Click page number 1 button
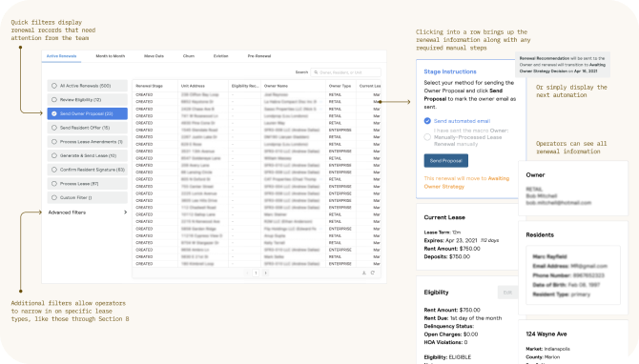Screen dimensions: 639x364 coord(256,273)
